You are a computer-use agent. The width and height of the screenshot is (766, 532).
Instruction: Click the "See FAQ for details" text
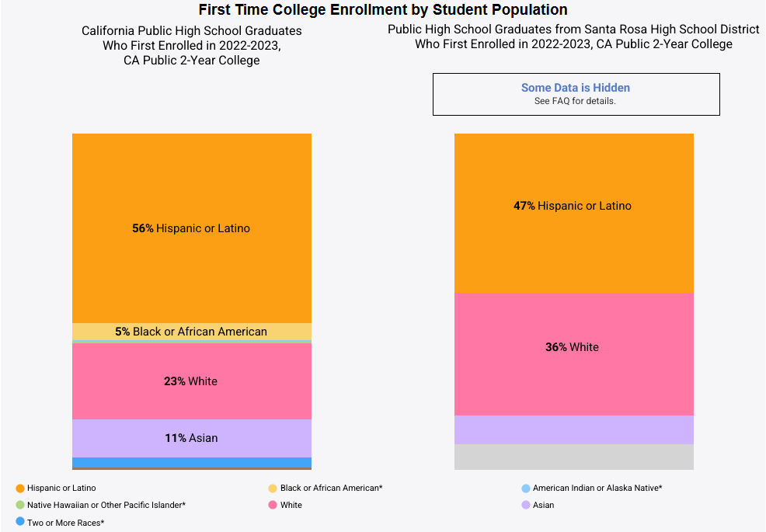click(576, 102)
